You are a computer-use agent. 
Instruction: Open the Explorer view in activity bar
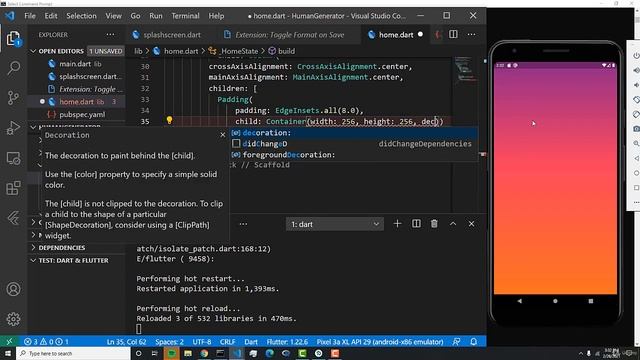click(x=13, y=38)
